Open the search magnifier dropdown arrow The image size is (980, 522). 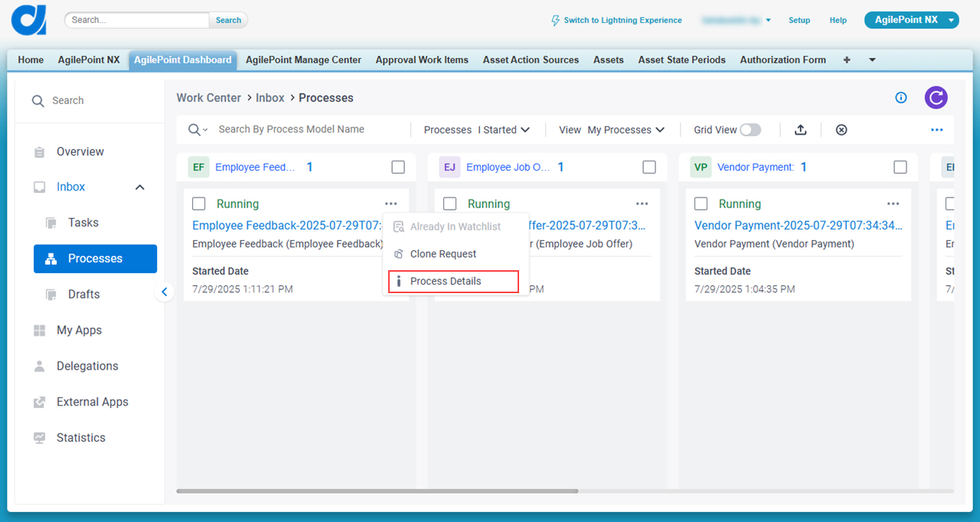(x=205, y=131)
